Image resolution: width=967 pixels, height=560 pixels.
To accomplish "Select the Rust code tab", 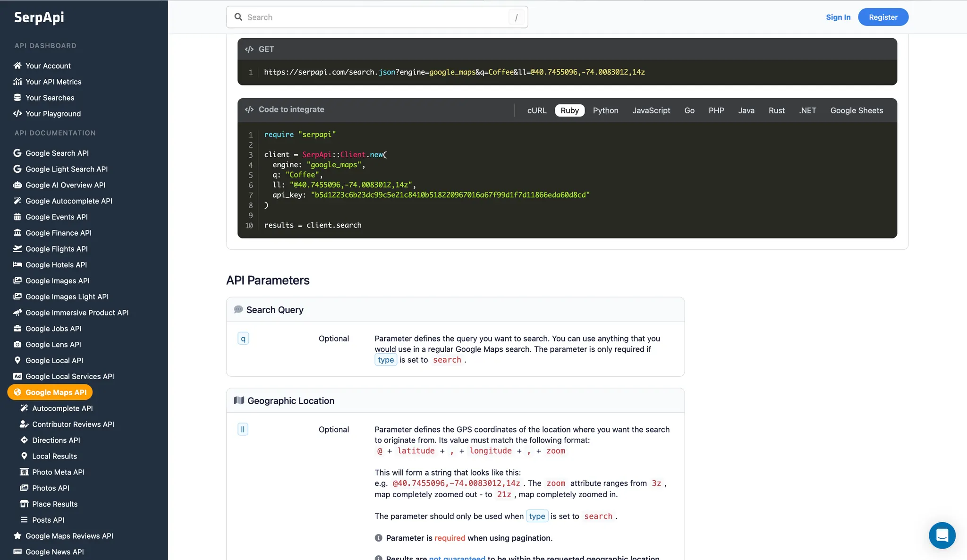I will pyautogui.click(x=776, y=110).
